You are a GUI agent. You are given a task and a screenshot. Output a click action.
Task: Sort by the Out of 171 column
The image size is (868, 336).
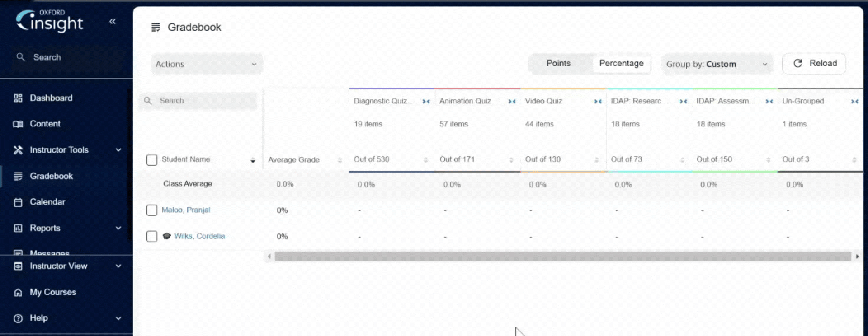(x=511, y=160)
